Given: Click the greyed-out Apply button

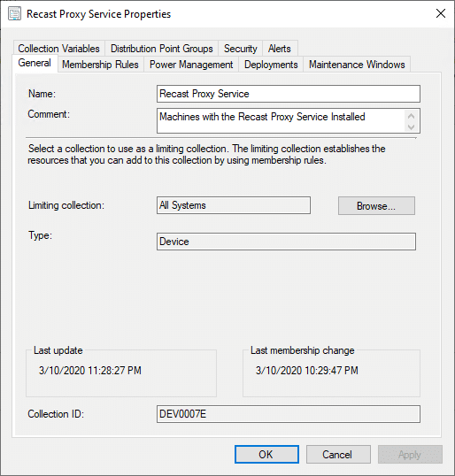Looking at the screenshot, I should tap(410, 455).
